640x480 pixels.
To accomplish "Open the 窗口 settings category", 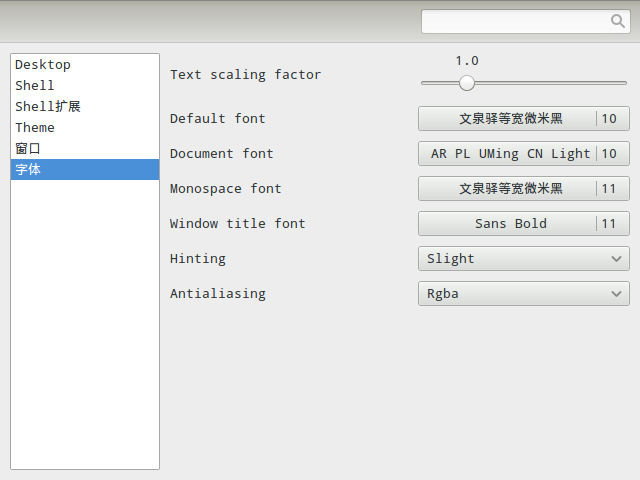I will point(28,149).
